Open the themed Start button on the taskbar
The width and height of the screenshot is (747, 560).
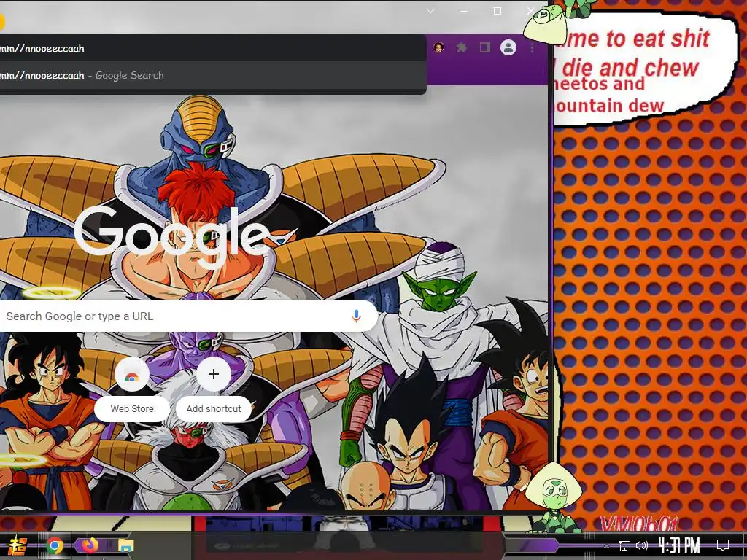[x=18, y=545]
